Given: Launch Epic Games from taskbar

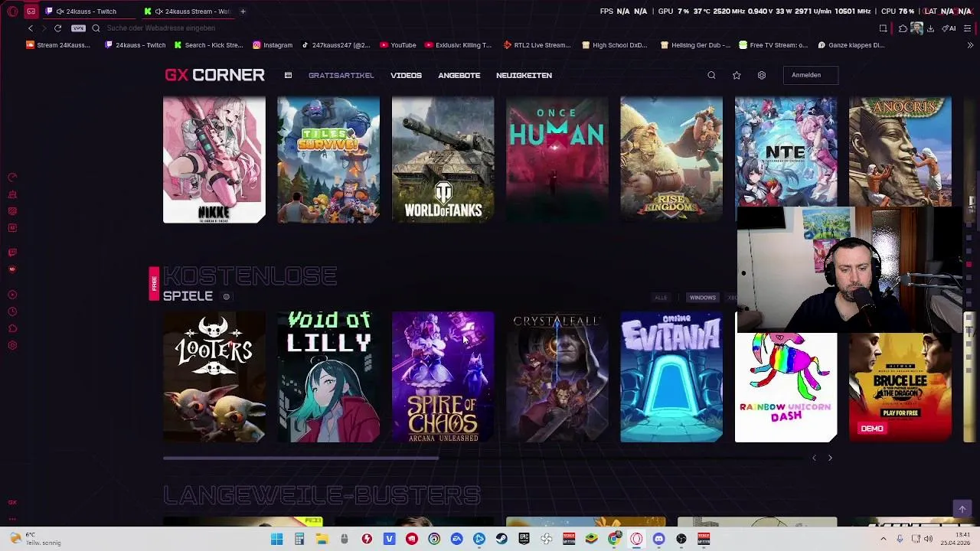Looking at the screenshot, I should pos(524,539).
